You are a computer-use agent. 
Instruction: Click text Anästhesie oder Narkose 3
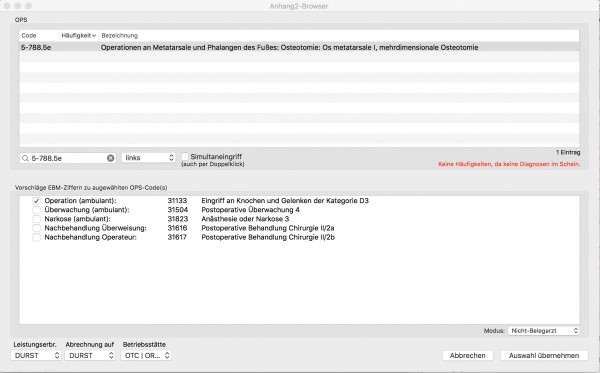click(245, 219)
